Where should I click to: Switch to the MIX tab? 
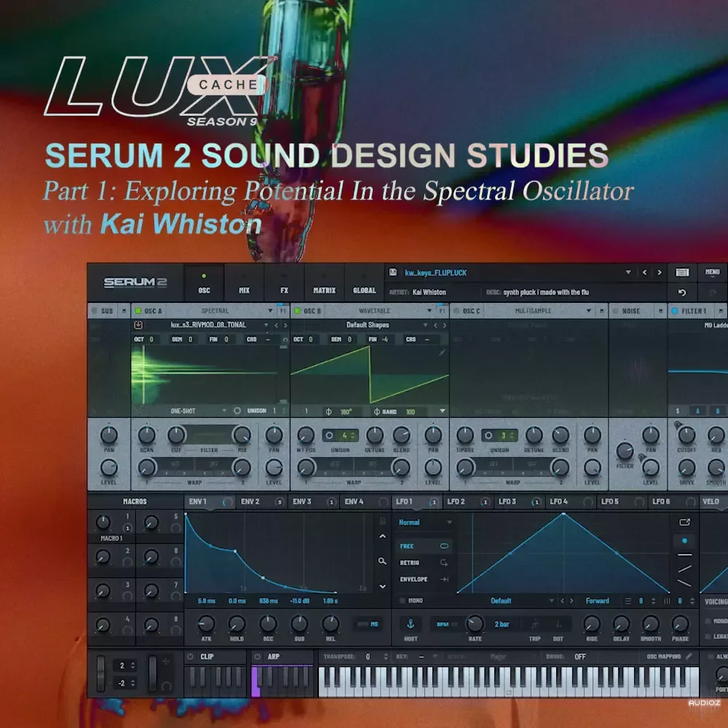coord(244,284)
